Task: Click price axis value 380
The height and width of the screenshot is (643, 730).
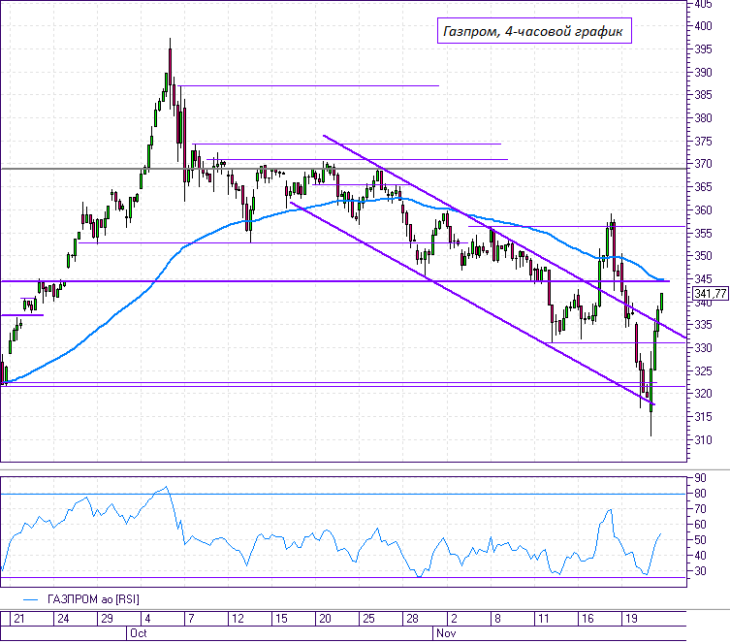Action: click(703, 118)
